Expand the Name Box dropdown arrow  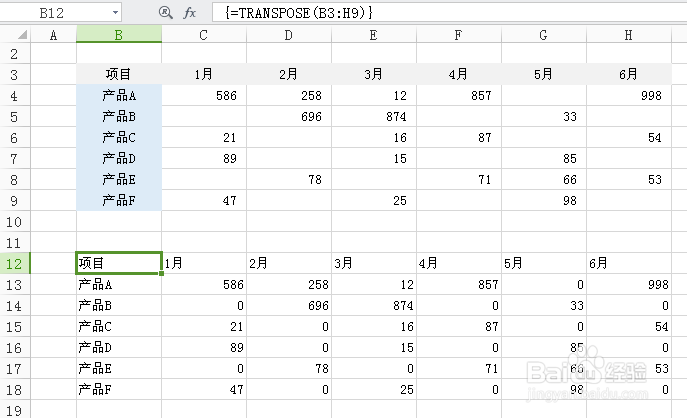click(x=115, y=13)
